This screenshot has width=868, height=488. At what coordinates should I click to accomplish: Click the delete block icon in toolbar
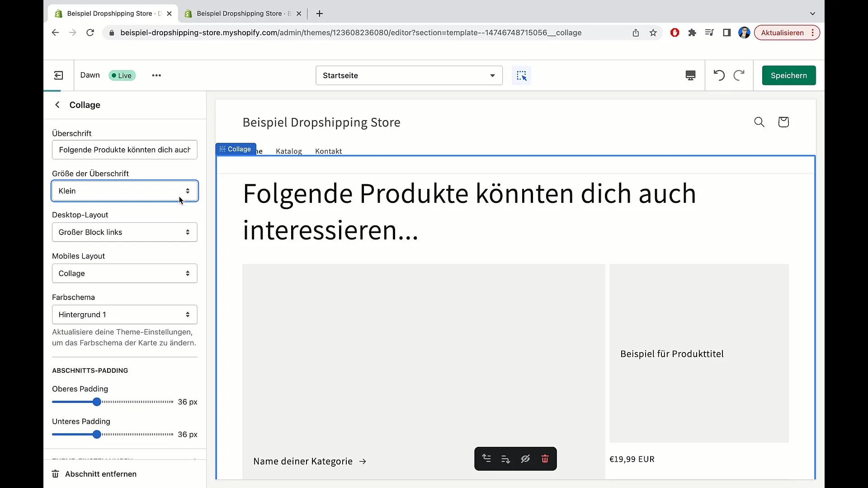[545, 459]
